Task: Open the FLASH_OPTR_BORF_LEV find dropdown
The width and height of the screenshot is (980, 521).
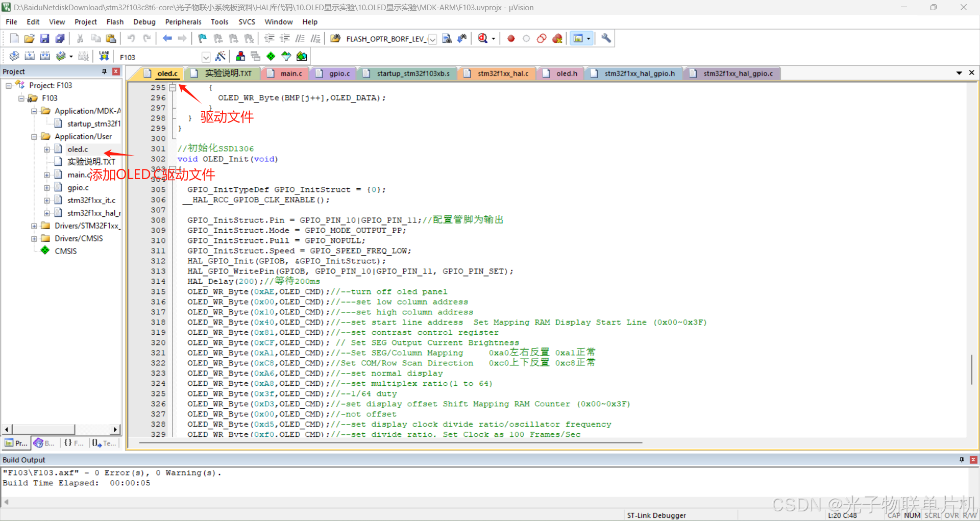Action: tap(432, 39)
